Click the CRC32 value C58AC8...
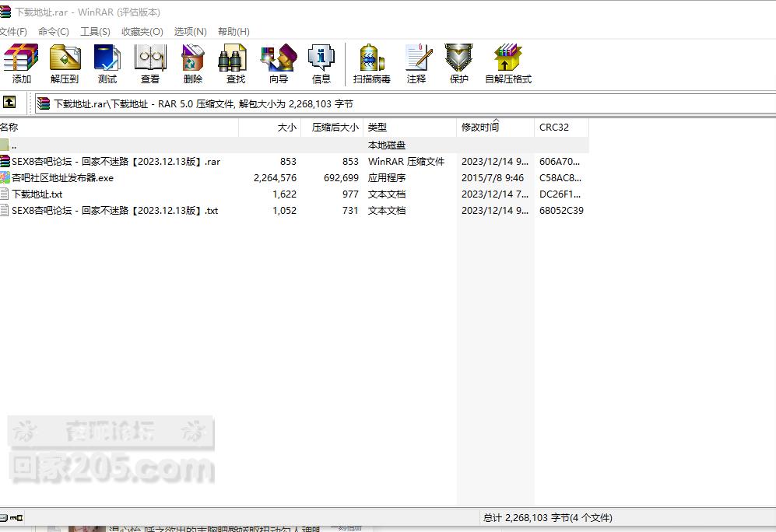This screenshot has width=776, height=532. click(x=560, y=177)
